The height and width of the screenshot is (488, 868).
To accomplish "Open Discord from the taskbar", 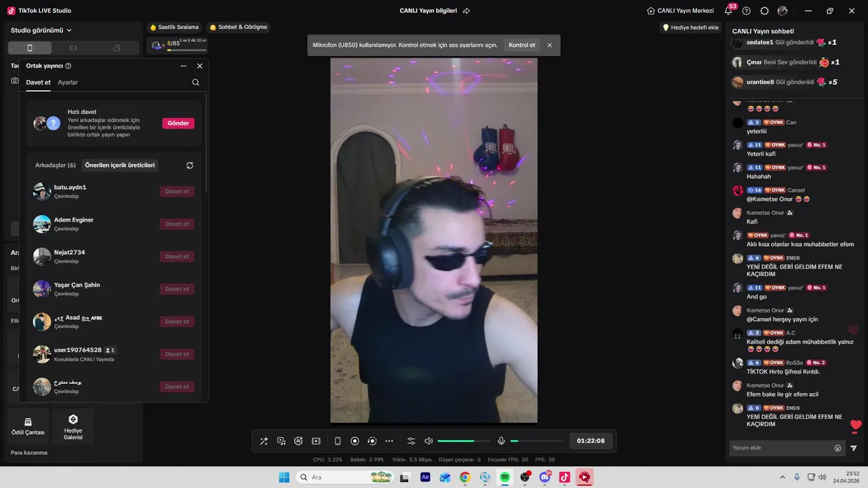I will (x=545, y=477).
